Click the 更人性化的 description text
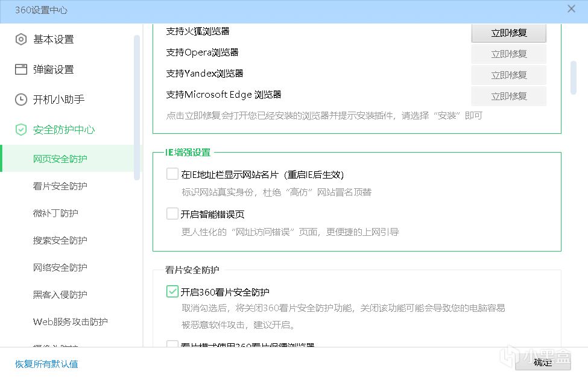 290,232
